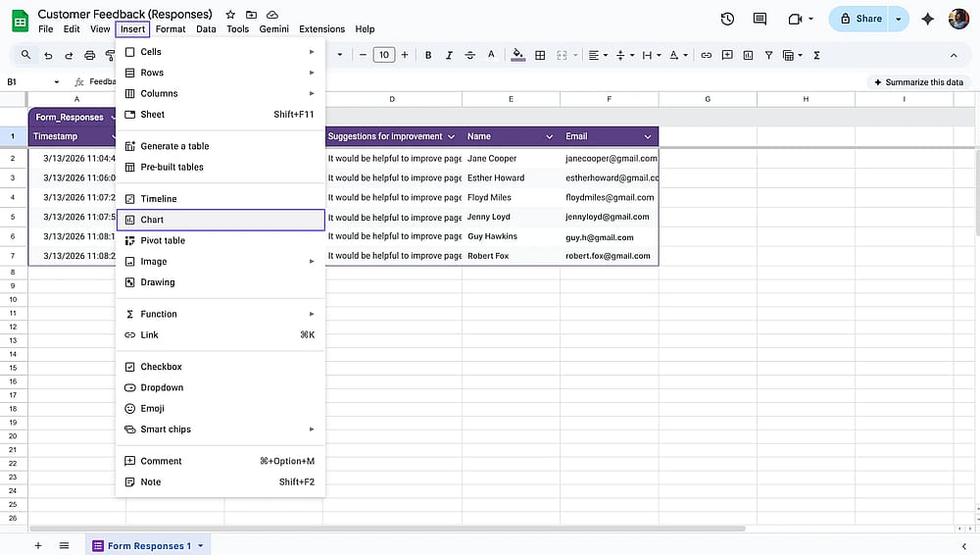Increase font size with plus button

coord(405,55)
